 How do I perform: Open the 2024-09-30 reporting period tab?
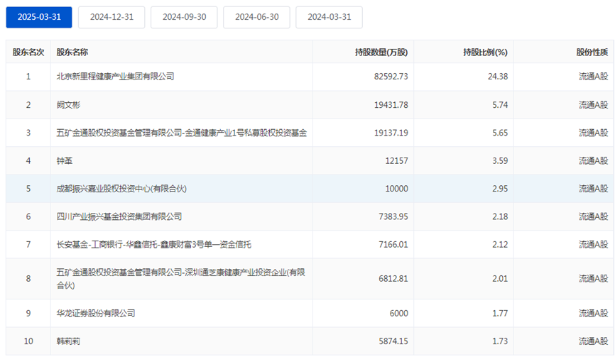(184, 17)
